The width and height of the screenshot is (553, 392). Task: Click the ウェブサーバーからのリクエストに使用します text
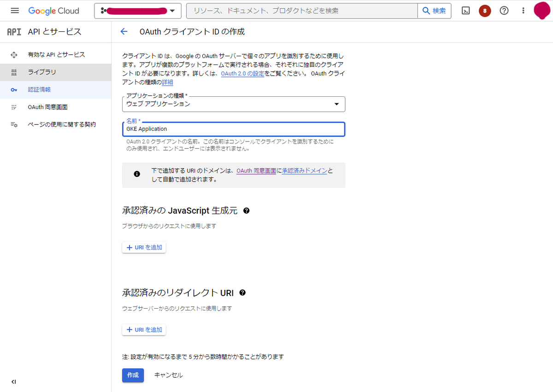(177, 308)
